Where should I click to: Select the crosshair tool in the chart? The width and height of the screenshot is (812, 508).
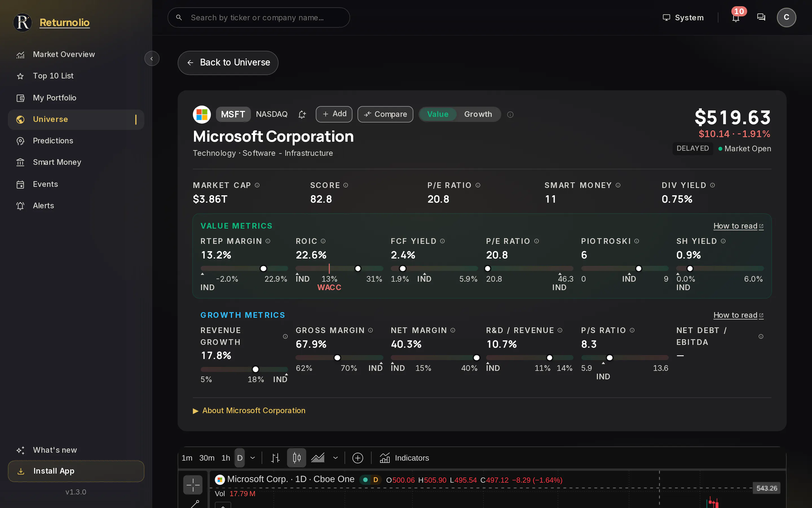pos(193,485)
